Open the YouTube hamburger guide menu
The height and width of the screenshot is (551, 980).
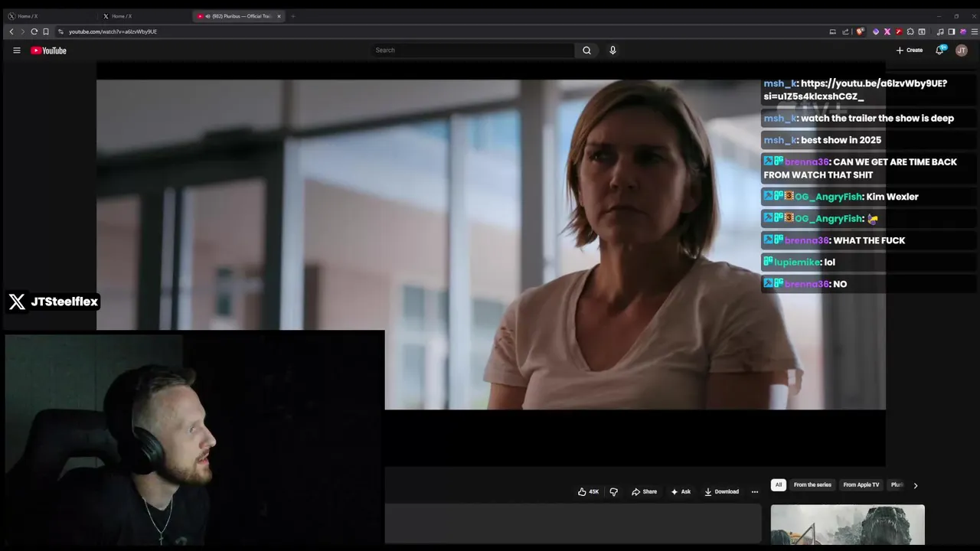(17, 51)
